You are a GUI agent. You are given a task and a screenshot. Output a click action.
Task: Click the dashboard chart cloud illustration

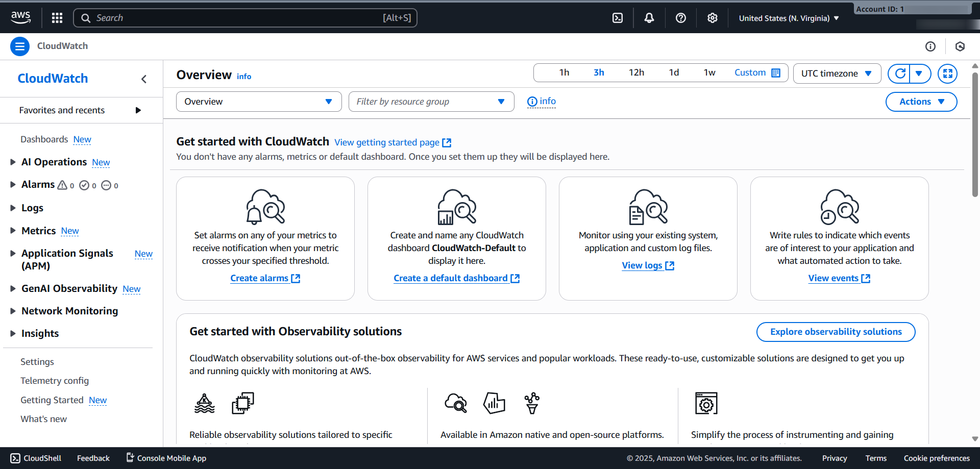pos(457,206)
